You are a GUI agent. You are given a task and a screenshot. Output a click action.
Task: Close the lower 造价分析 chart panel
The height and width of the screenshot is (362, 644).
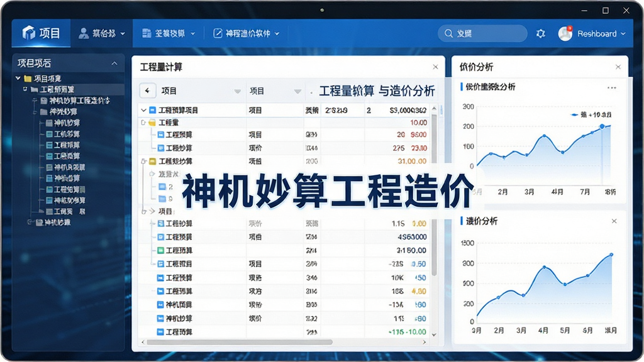(x=614, y=221)
